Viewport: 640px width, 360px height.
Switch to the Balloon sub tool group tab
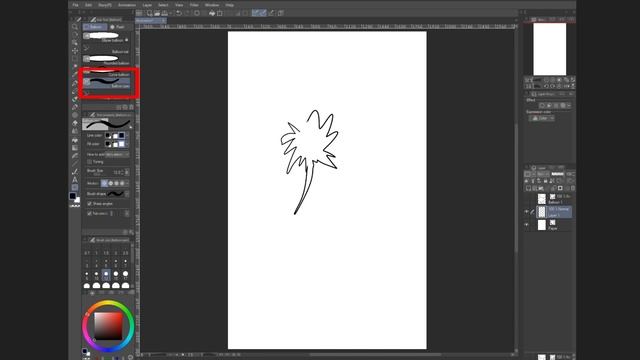95,27
